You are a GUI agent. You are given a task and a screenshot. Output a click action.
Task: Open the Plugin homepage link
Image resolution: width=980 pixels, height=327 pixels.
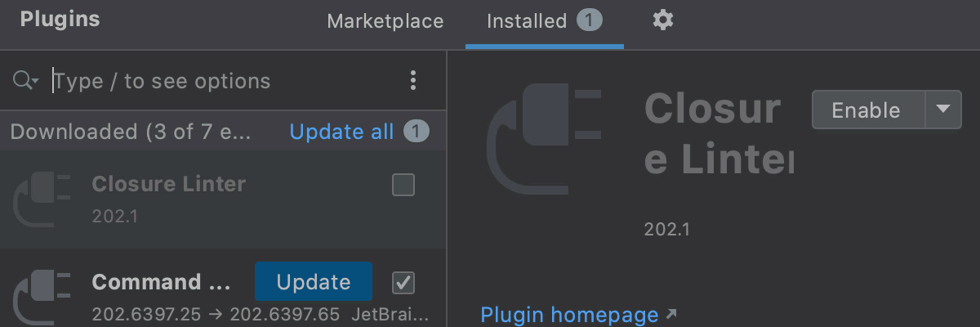[x=570, y=315]
